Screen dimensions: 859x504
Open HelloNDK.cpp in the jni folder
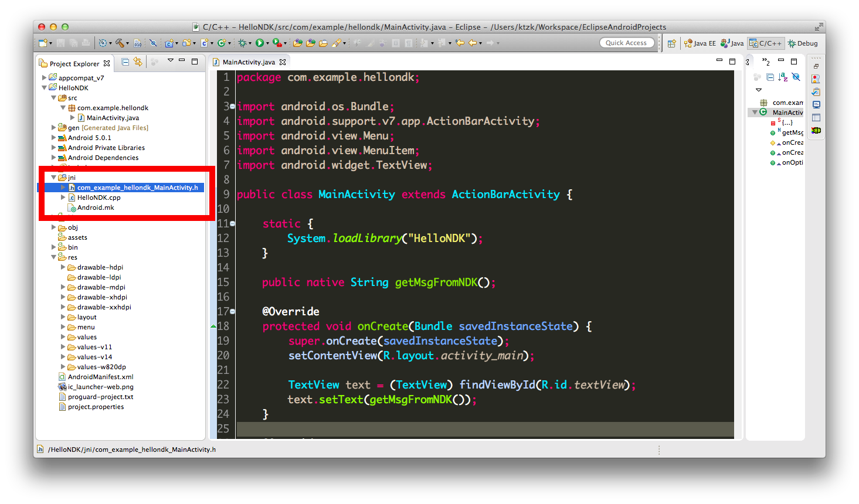(99, 197)
